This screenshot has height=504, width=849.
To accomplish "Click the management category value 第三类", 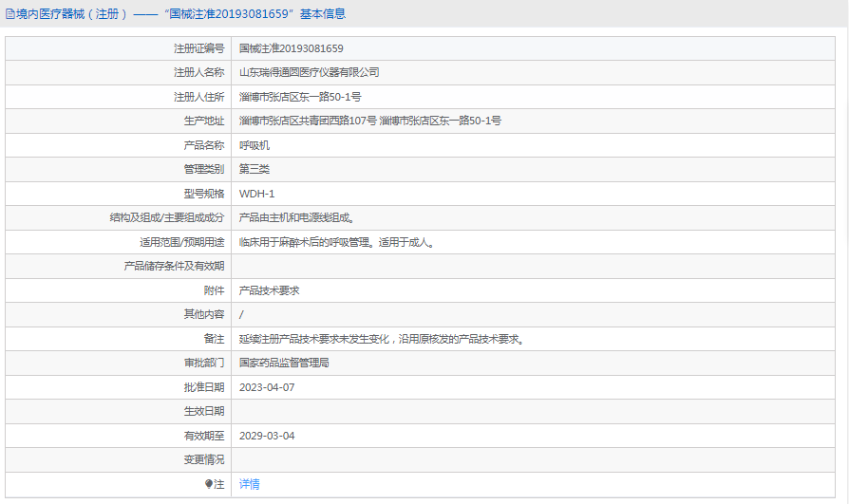I will pyautogui.click(x=255, y=169).
